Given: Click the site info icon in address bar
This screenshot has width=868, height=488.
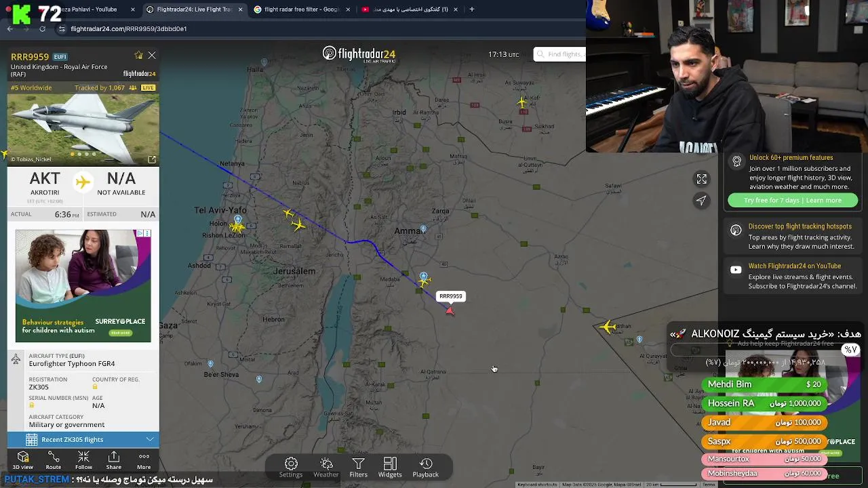Looking at the screenshot, I should [x=62, y=29].
